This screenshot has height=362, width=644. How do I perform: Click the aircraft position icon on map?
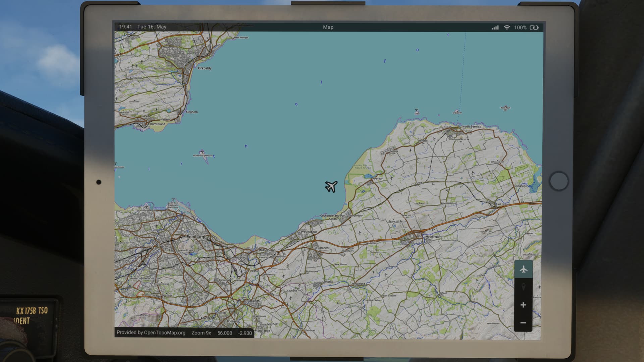click(x=331, y=186)
